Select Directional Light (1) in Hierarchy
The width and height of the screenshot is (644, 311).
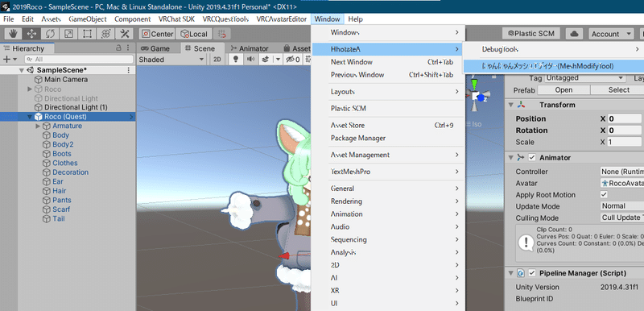coord(76,107)
